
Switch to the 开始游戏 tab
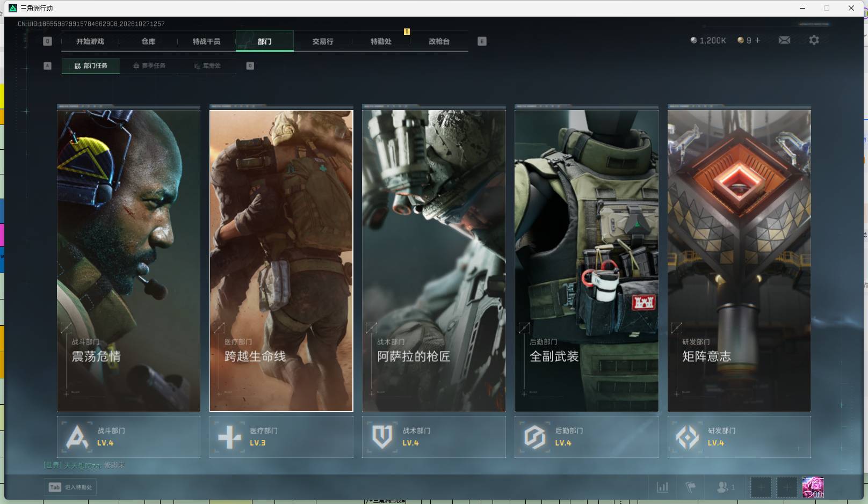coord(90,41)
